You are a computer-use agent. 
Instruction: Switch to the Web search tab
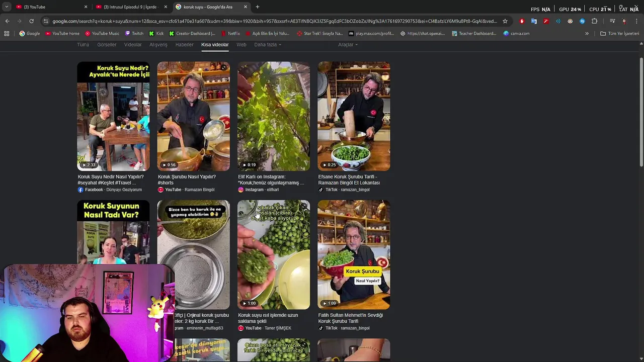[242, 45]
